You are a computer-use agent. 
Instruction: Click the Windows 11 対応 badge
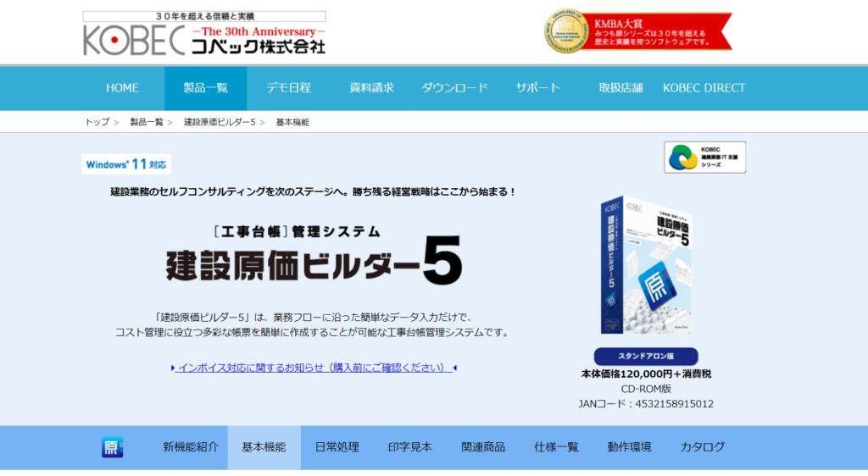(x=126, y=164)
